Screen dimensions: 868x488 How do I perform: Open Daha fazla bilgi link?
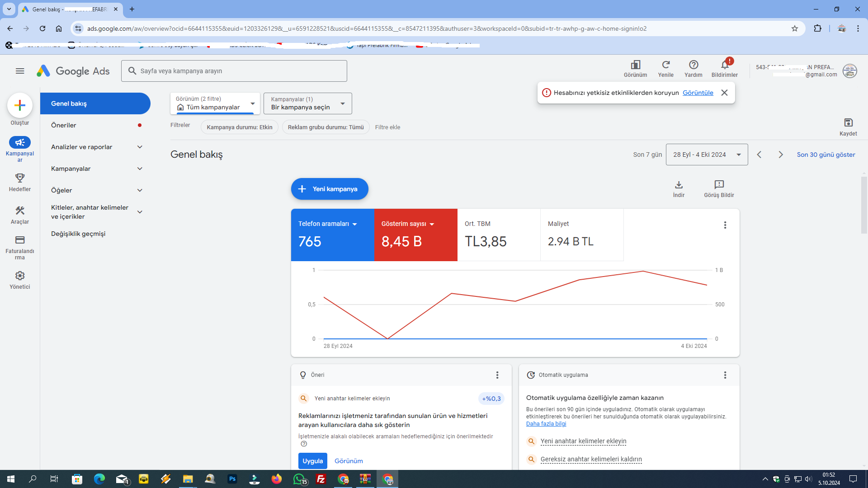[x=546, y=424]
